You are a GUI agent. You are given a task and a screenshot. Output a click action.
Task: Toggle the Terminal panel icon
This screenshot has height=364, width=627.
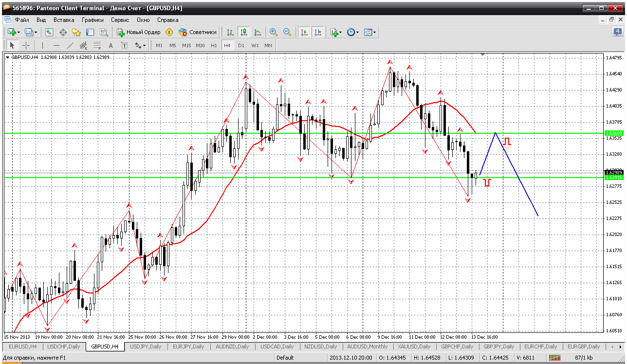coord(90,32)
